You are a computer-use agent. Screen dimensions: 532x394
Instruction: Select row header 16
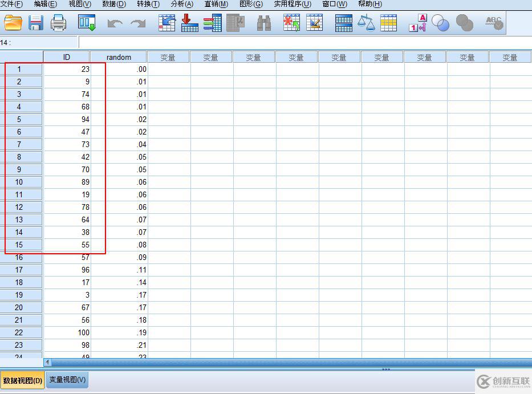pyautogui.click(x=21, y=258)
